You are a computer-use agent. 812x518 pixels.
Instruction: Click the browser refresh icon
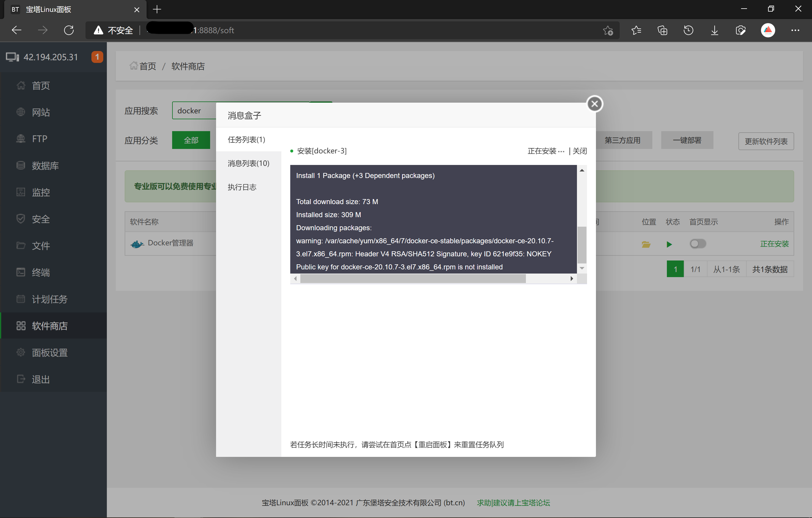point(69,30)
